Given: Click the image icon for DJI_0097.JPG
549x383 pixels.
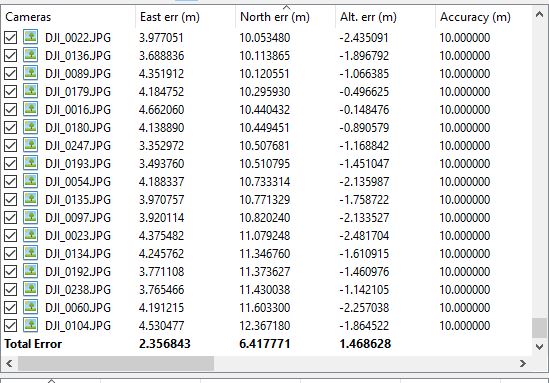Looking at the screenshot, I should [30, 217].
